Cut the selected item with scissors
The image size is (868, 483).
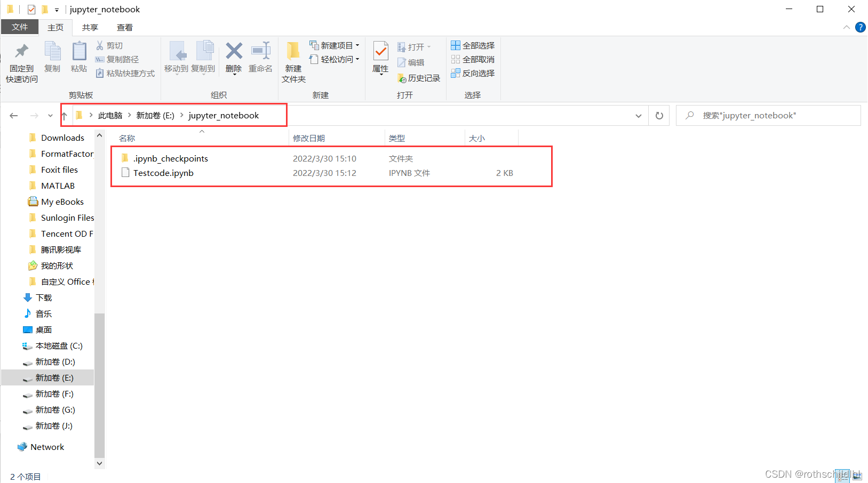pos(109,46)
